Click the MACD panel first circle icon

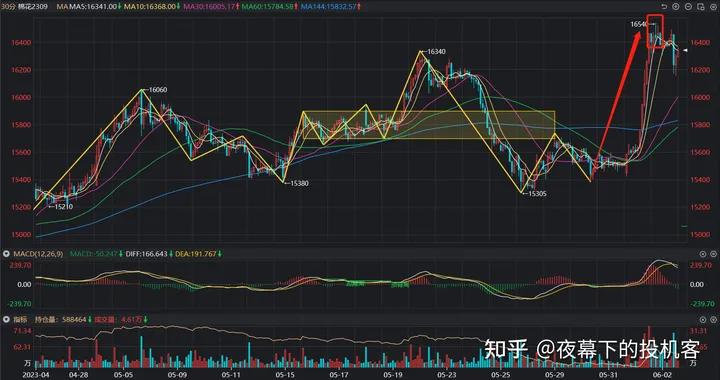[x=703, y=254]
